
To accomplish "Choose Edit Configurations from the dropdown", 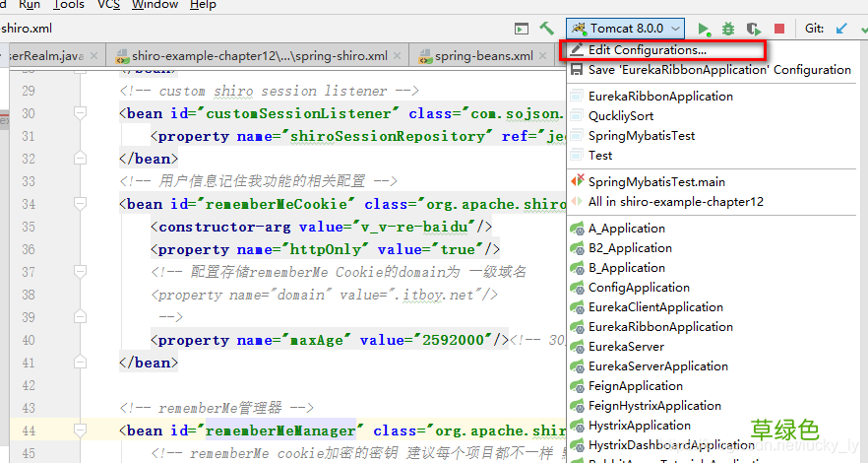I will pos(647,49).
